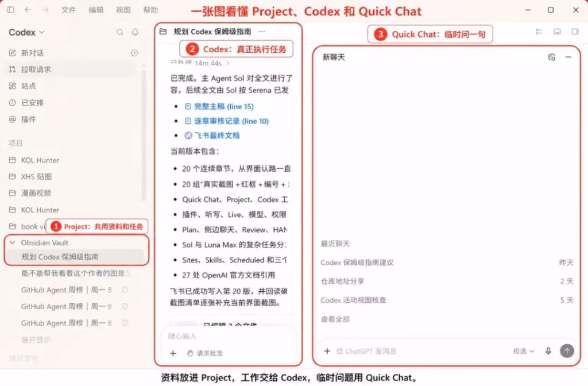Collapse the Obsidian Vault project
Viewport: 588px width, 386px height.
[x=13, y=243]
